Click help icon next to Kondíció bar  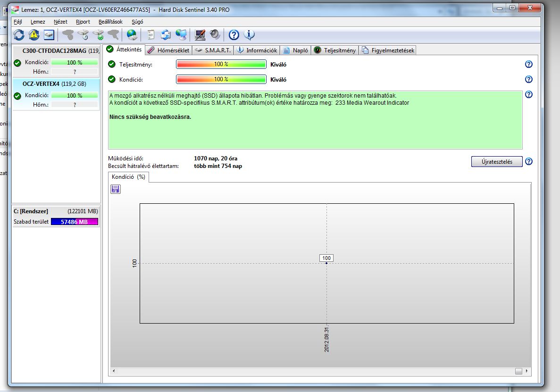[528, 79]
